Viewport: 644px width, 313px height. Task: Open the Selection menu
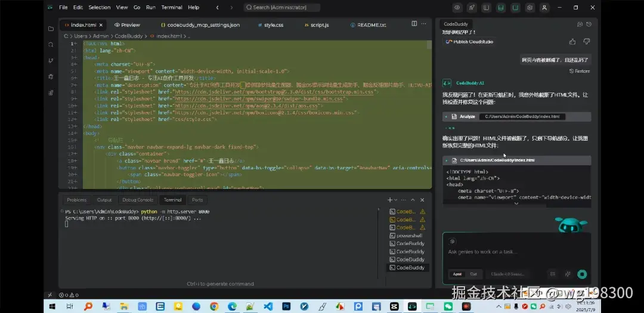tap(100, 7)
